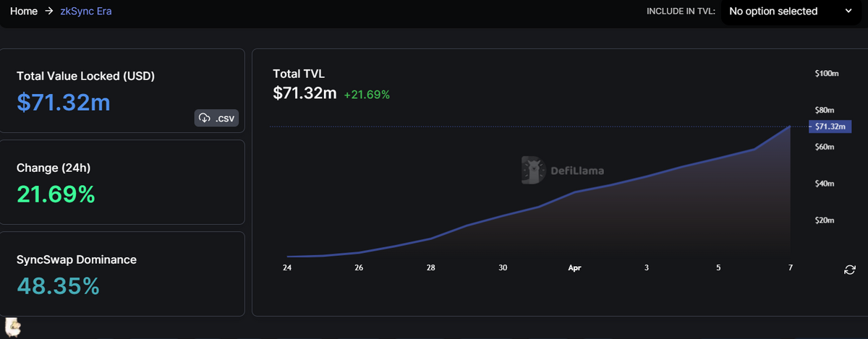
Task: Click the Change (24h) 21.69% value
Action: click(x=56, y=194)
